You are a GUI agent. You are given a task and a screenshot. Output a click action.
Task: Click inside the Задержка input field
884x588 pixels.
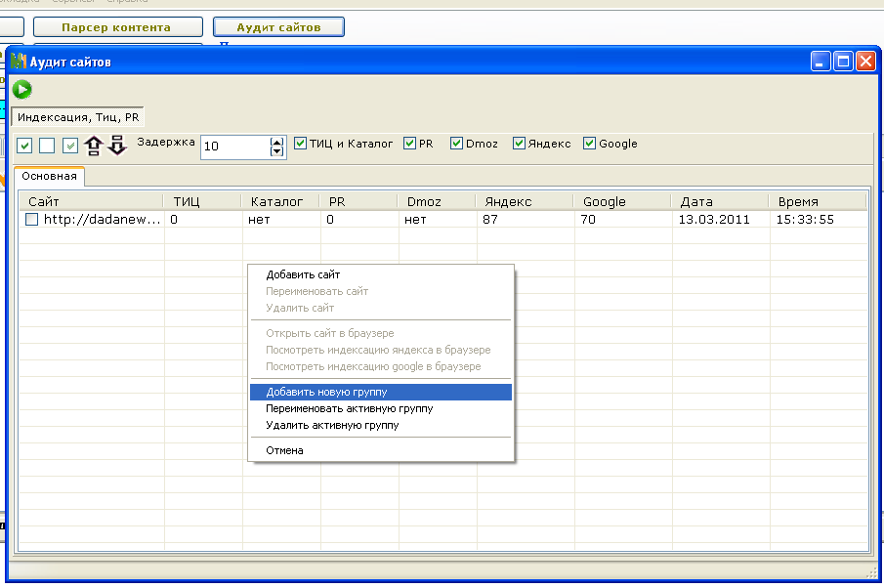pos(232,147)
